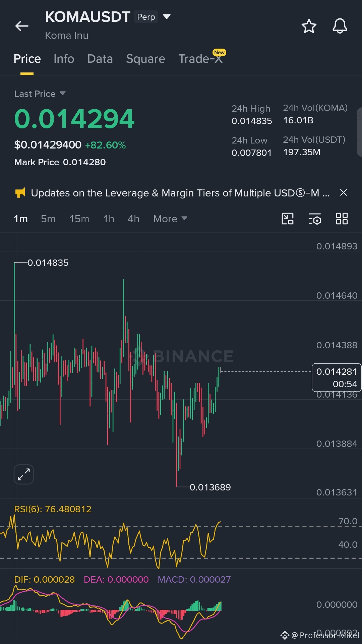Tap the chart high marker 0.014835
The height and width of the screenshot is (644, 362).
coord(48,263)
